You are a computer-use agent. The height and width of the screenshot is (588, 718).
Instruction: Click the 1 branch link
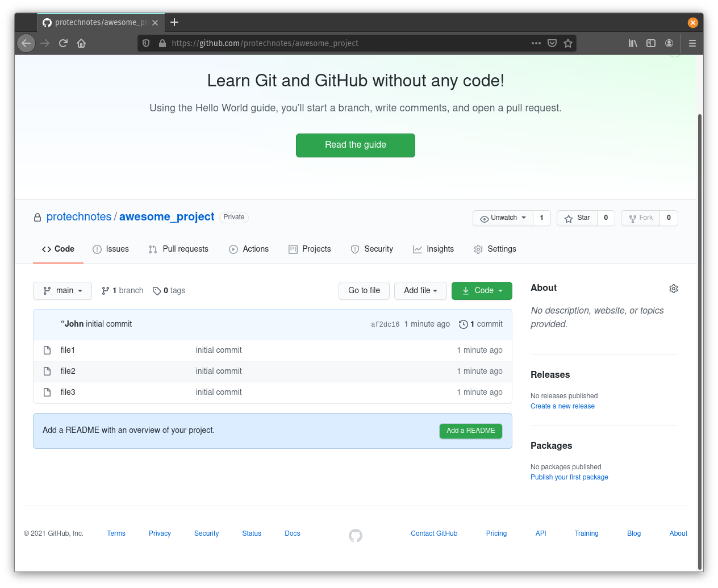[x=123, y=291]
